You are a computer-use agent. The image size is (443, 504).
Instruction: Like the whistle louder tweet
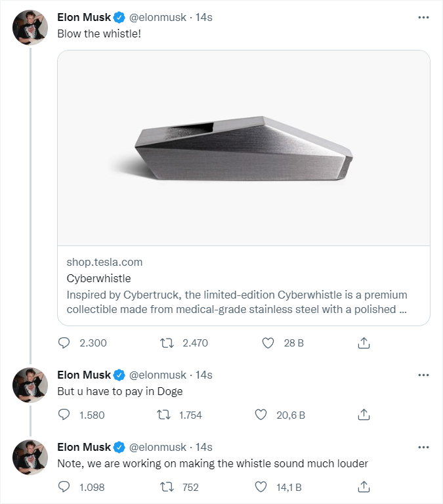pyautogui.click(x=261, y=487)
